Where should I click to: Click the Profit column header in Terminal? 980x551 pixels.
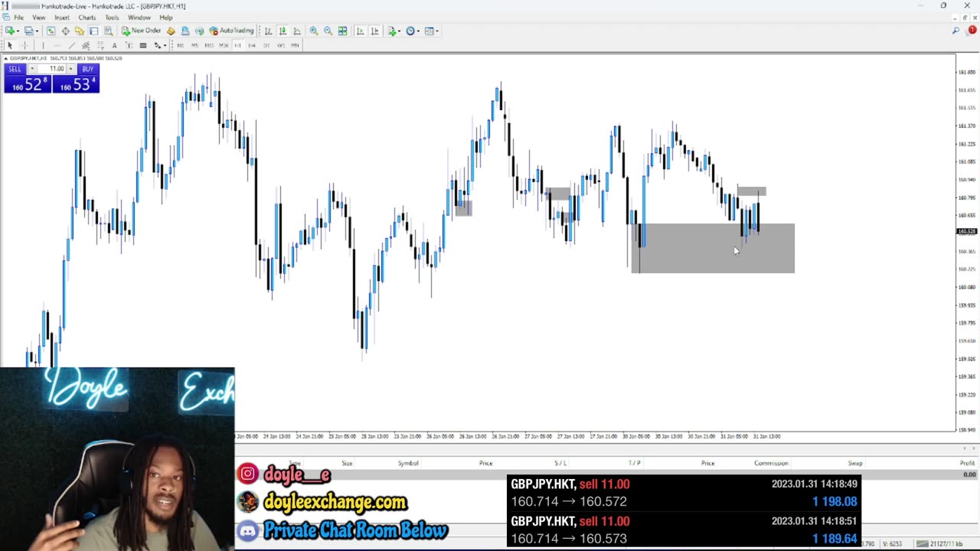pyautogui.click(x=967, y=463)
